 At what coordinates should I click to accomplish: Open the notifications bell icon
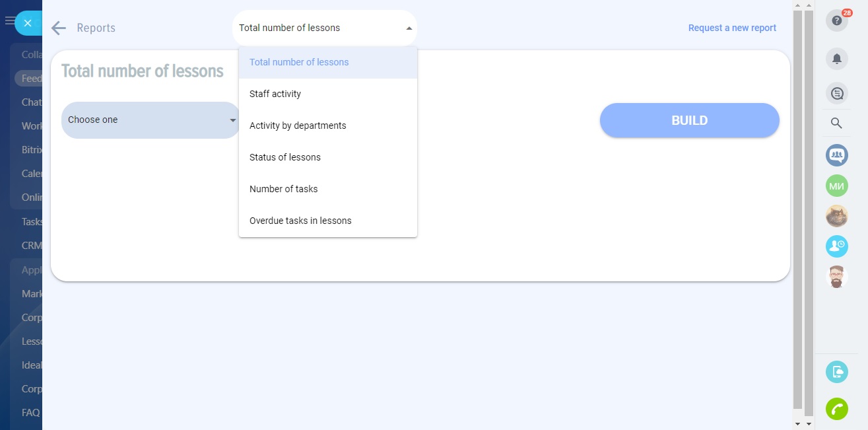tap(836, 59)
